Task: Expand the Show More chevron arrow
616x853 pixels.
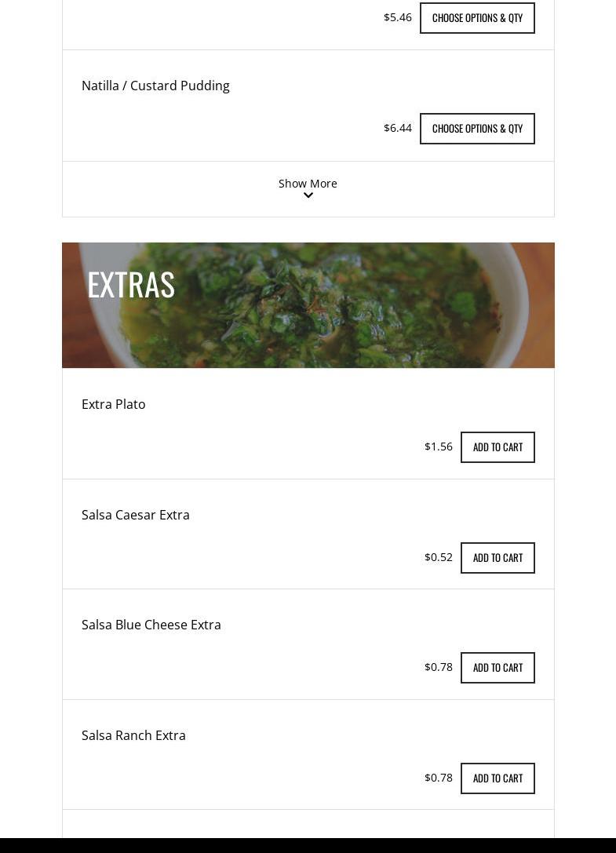Action: pos(308,195)
